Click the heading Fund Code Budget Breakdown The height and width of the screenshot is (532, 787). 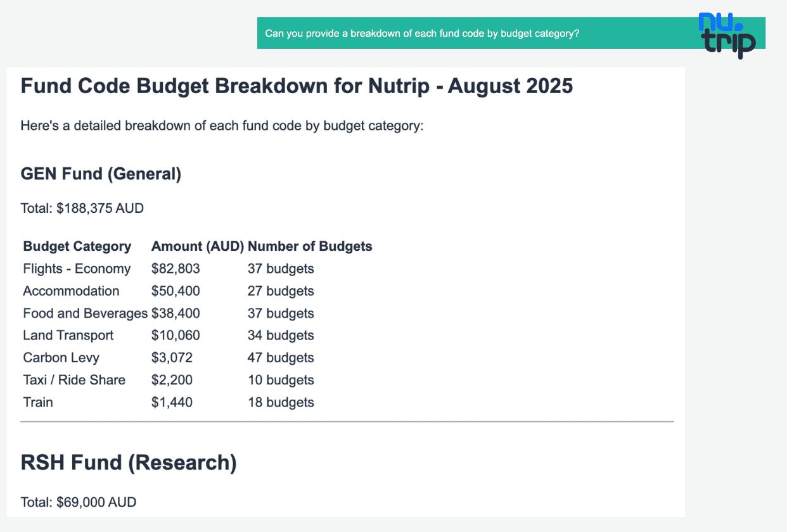[x=297, y=85]
